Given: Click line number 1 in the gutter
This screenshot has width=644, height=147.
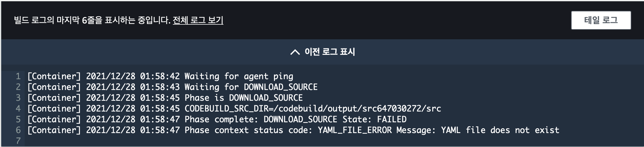Looking at the screenshot, I should point(18,76).
